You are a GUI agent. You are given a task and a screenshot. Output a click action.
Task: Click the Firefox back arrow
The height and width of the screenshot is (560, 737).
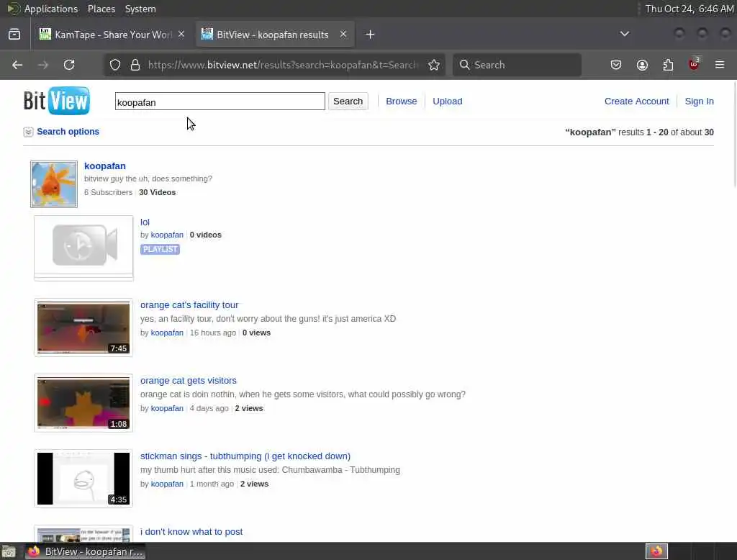tap(17, 65)
